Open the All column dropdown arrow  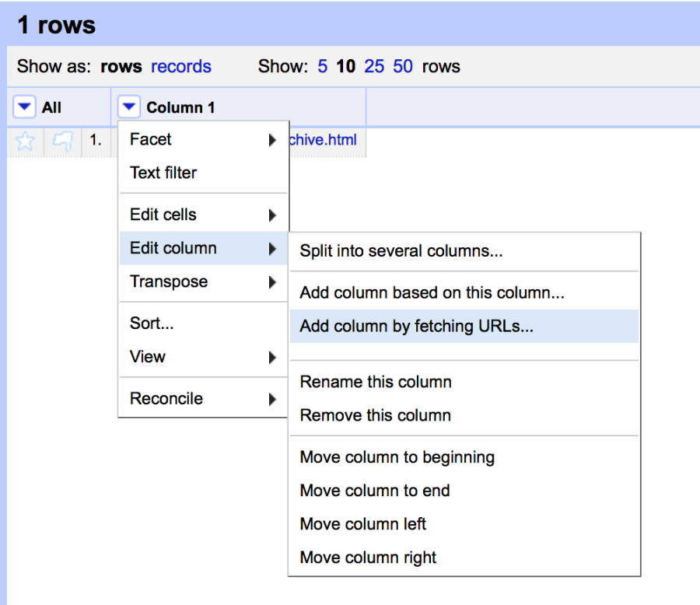pyautogui.click(x=24, y=107)
